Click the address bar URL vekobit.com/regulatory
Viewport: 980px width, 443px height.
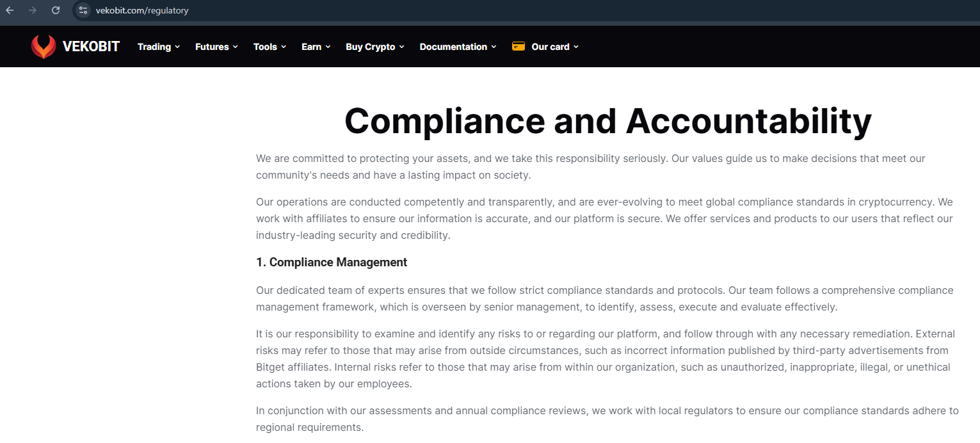142,10
